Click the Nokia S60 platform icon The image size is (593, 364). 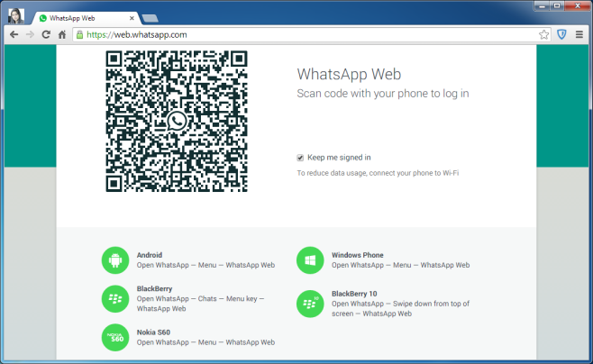[114, 337]
